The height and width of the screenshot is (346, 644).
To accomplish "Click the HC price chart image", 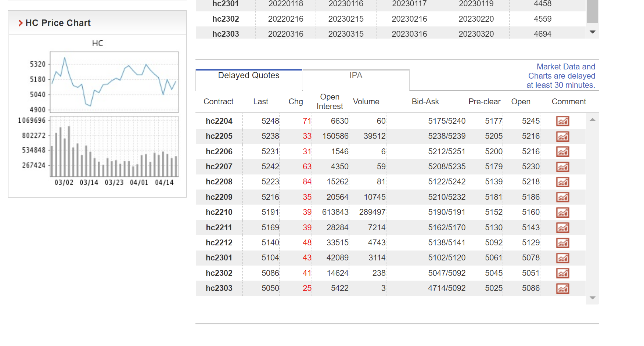I will (x=97, y=114).
